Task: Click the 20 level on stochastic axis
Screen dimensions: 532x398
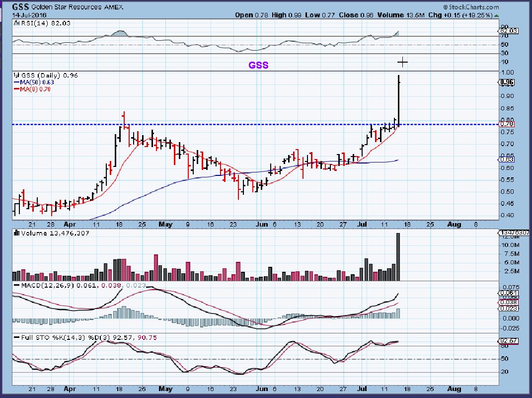Action: [x=505, y=372]
